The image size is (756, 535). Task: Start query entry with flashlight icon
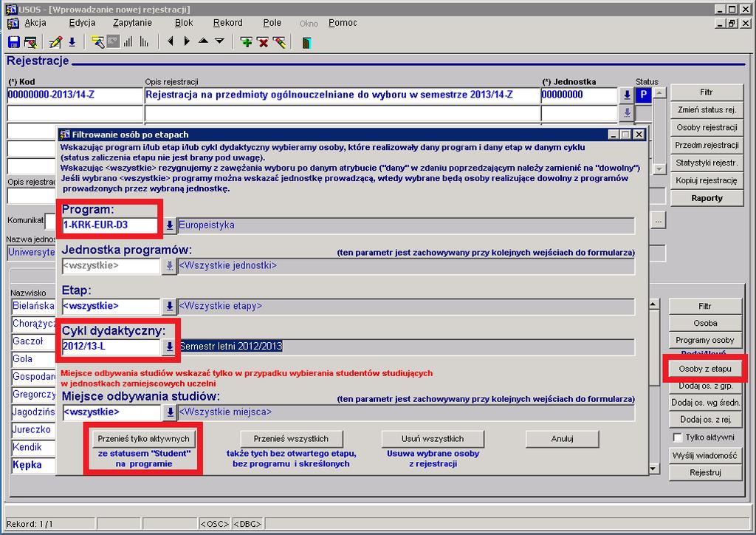pos(98,42)
